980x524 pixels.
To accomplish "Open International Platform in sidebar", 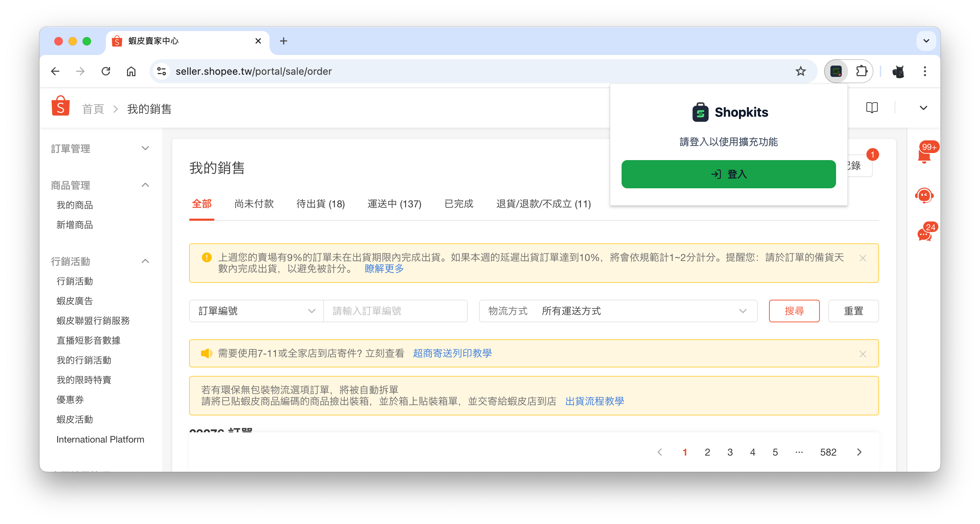I will 101,439.
